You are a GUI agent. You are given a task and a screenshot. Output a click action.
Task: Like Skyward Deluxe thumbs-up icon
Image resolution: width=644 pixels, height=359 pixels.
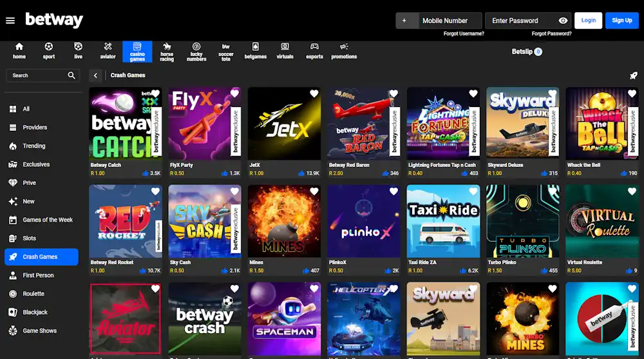[544, 173]
